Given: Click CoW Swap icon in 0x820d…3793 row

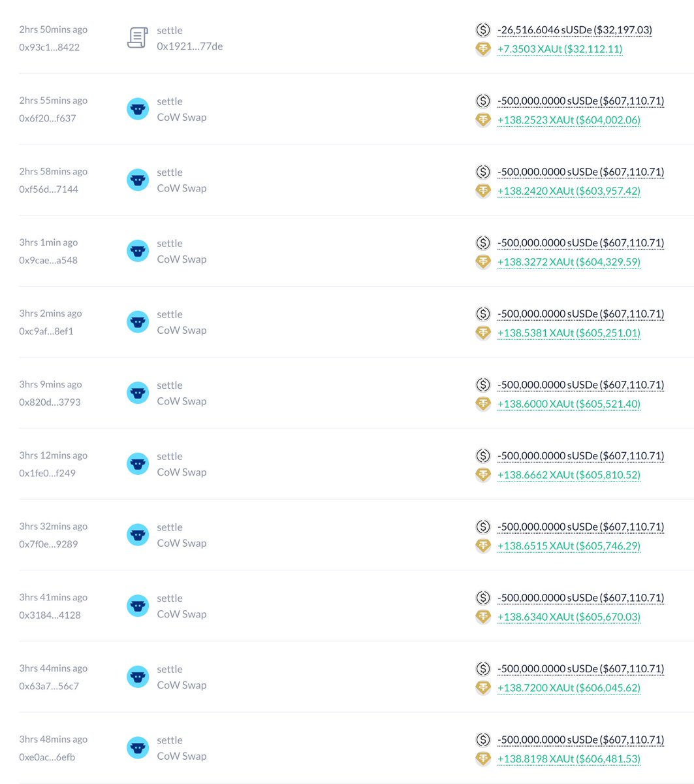Looking at the screenshot, I should (137, 393).
